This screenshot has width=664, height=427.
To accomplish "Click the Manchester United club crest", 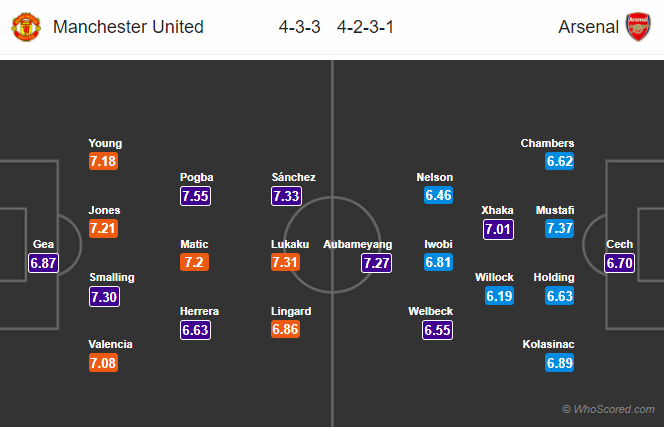I will pyautogui.click(x=27, y=27).
